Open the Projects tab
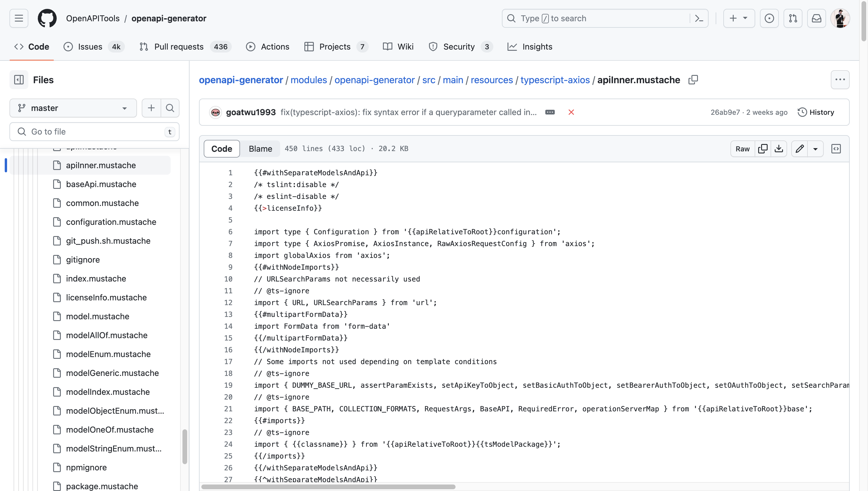Screen dimensions: 868x491 (336, 47)
